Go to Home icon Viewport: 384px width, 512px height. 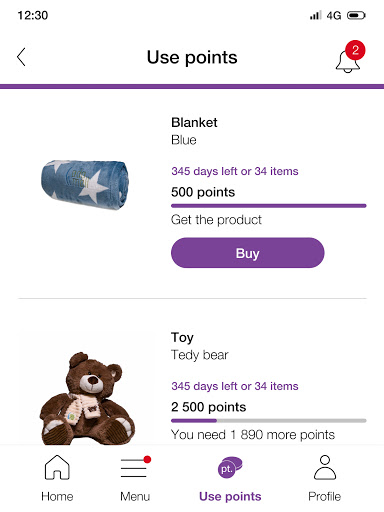click(57, 467)
